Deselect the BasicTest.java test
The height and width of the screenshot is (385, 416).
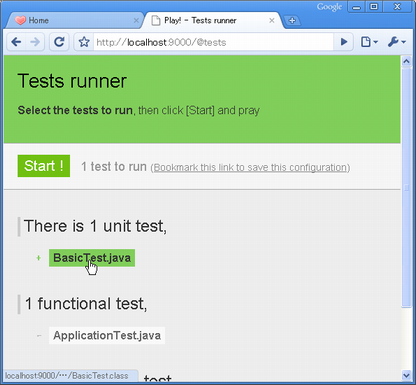[x=92, y=258]
